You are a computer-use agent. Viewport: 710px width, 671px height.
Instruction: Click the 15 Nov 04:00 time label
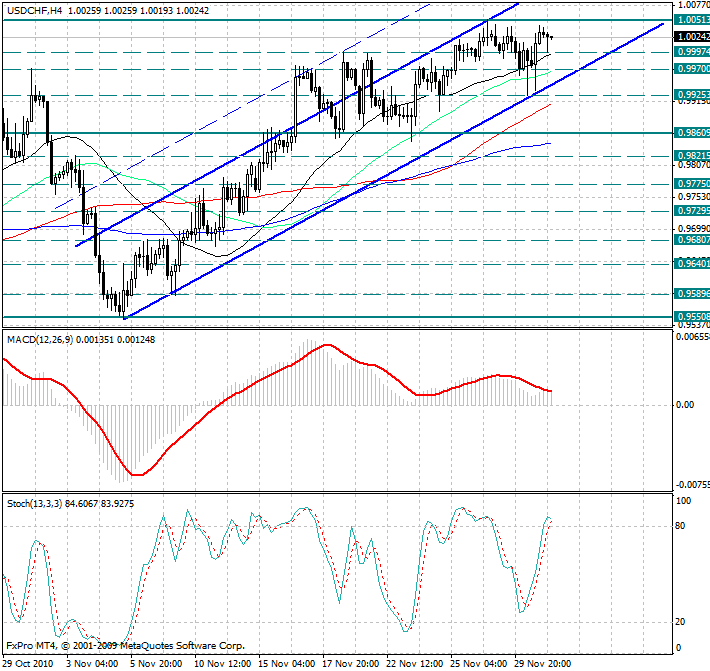click(287, 664)
